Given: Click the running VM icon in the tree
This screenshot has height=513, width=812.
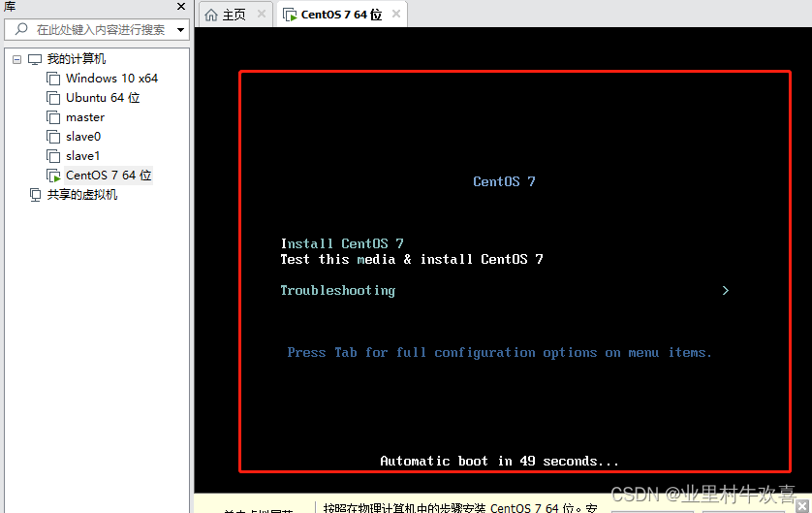Looking at the screenshot, I should 54,176.
